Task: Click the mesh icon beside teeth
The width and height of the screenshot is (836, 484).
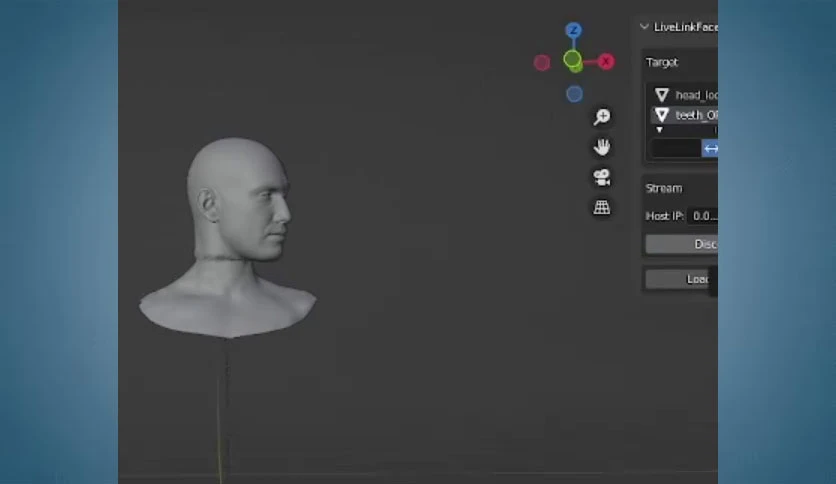Action: [x=662, y=115]
